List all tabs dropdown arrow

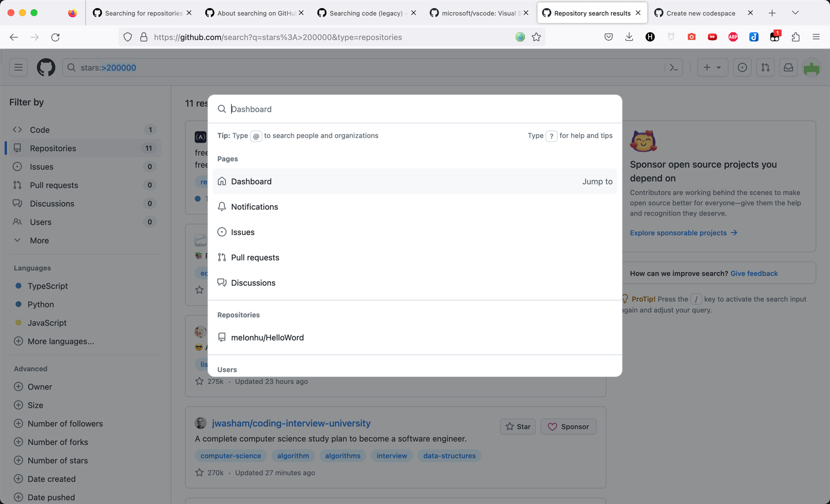pyautogui.click(x=795, y=13)
